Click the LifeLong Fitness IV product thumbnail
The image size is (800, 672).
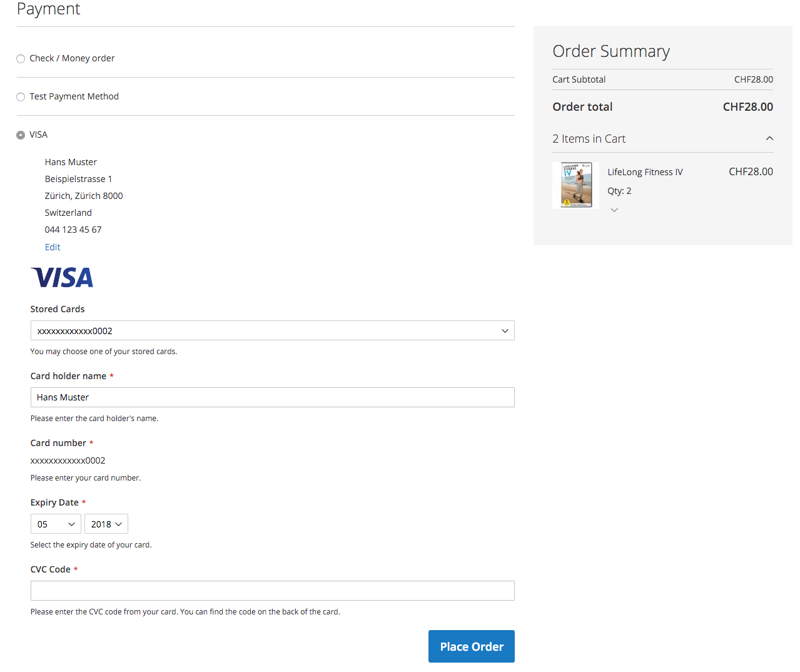[x=576, y=185]
